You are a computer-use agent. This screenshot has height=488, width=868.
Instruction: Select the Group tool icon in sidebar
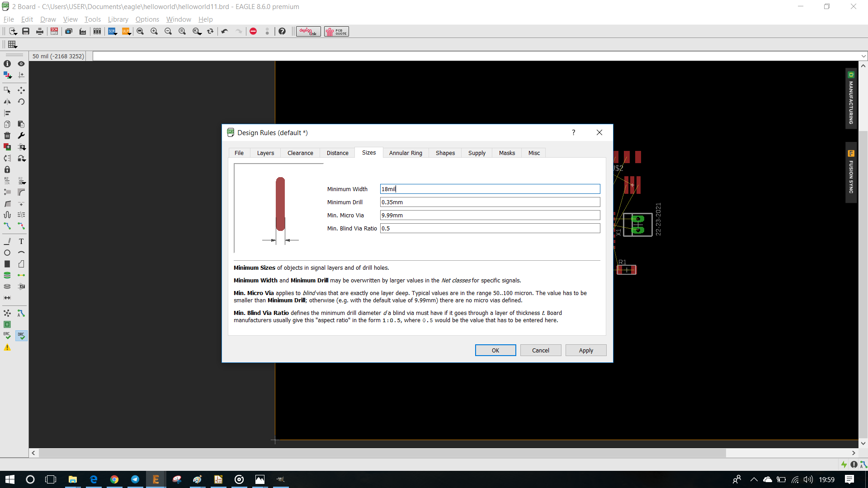click(7, 90)
